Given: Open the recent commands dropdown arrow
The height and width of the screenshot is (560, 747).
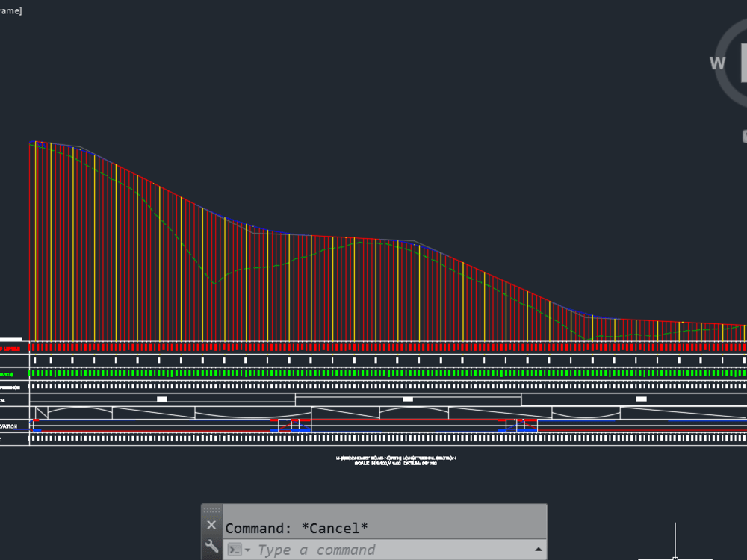Looking at the screenshot, I should [247, 550].
